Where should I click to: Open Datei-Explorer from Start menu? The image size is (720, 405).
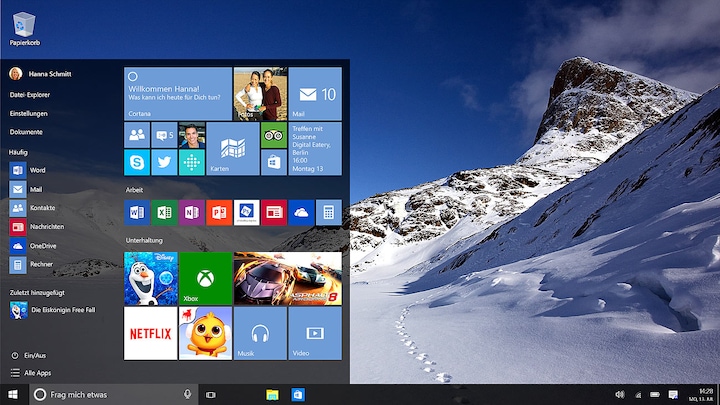pos(29,95)
